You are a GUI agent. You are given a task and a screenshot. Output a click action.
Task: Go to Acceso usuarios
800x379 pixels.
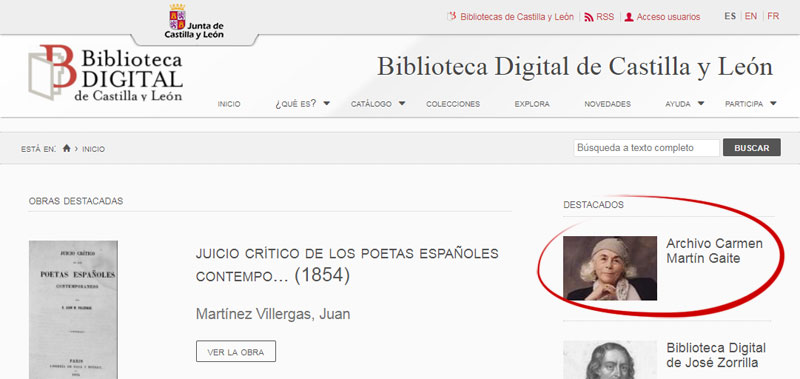pos(668,17)
